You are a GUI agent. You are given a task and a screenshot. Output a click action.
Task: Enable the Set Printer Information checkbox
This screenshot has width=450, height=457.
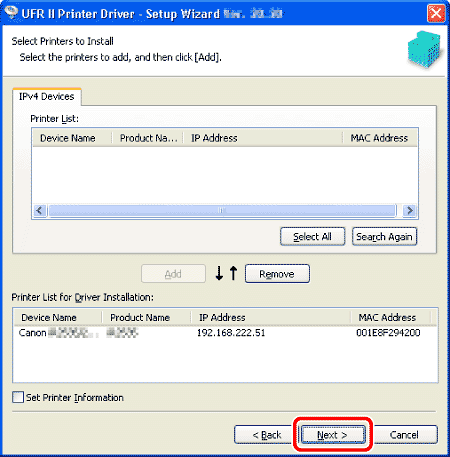tap(18, 397)
